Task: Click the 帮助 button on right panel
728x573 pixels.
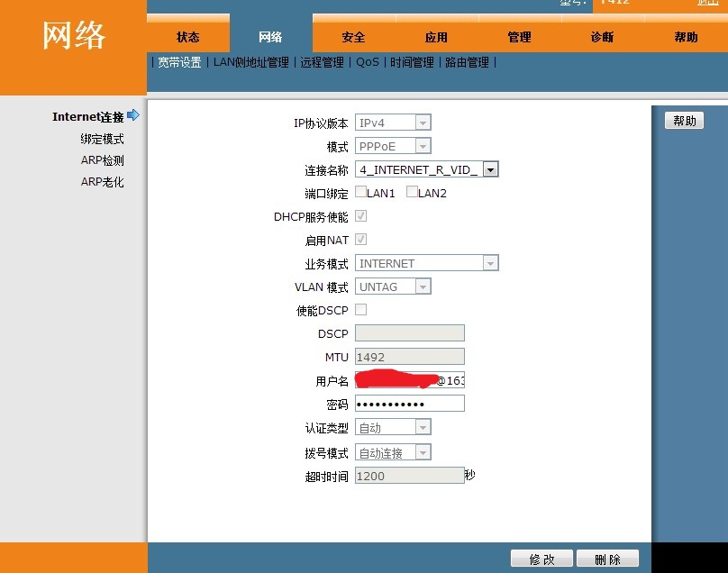Action: pyautogui.click(x=684, y=121)
